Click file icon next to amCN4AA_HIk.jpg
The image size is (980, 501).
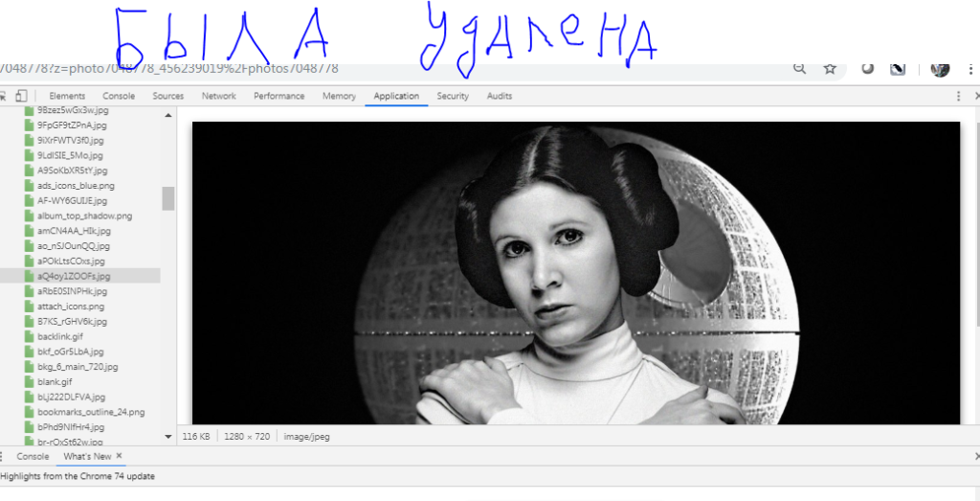pyautogui.click(x=28, y=231)
